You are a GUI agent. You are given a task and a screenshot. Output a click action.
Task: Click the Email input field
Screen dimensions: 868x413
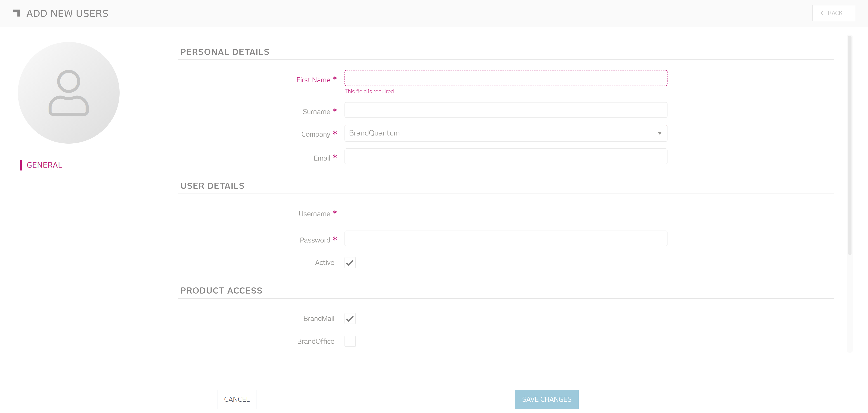coord(505,156)
